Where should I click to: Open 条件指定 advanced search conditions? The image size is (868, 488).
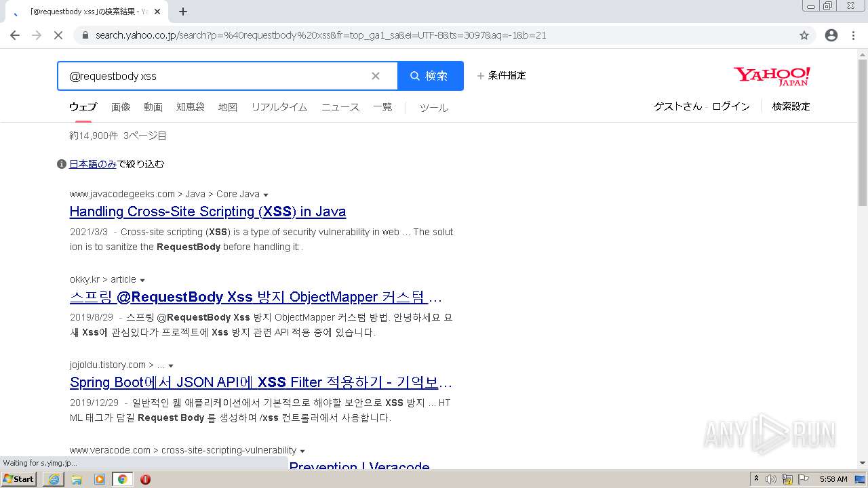pos(501,75)
